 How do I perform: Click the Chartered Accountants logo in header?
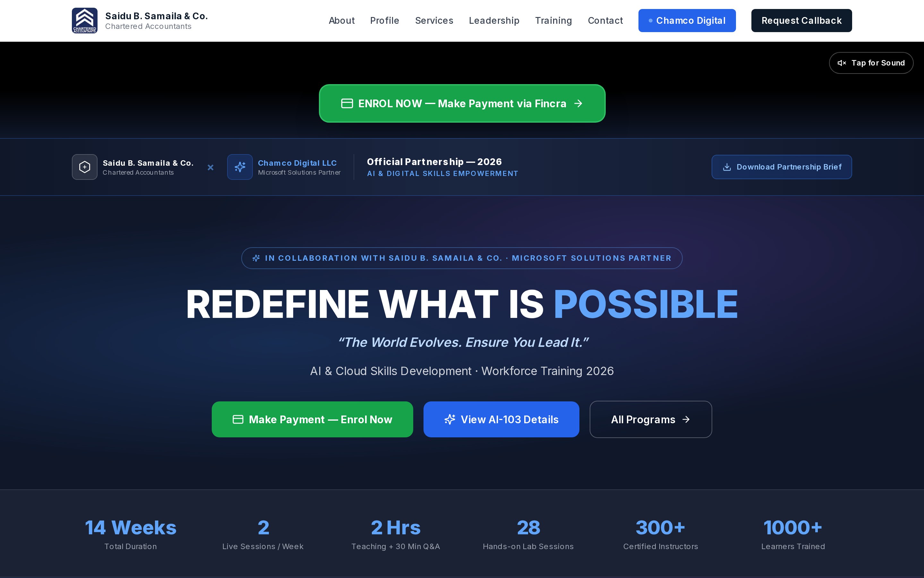click(84, 21)
